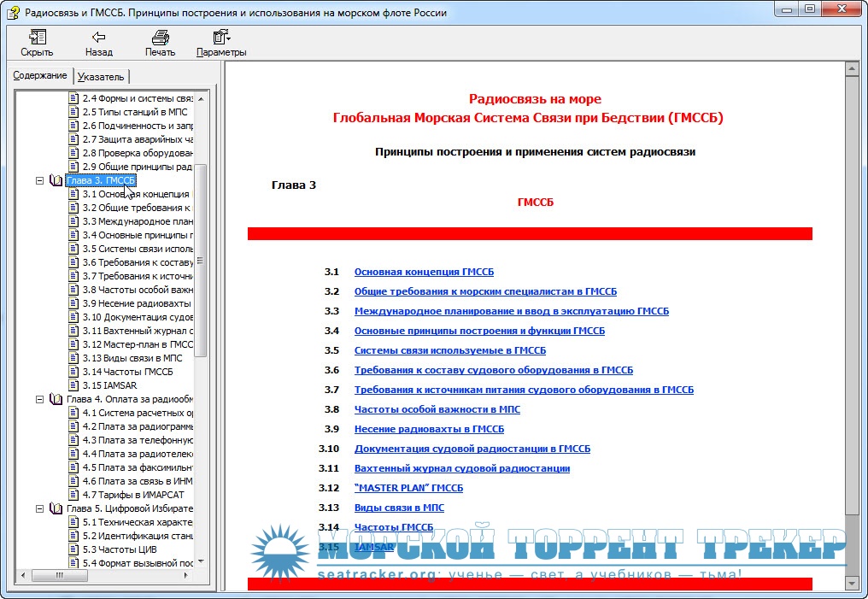Click the help application icon in title bar
868x599 pixels.
tap(13, 12)
